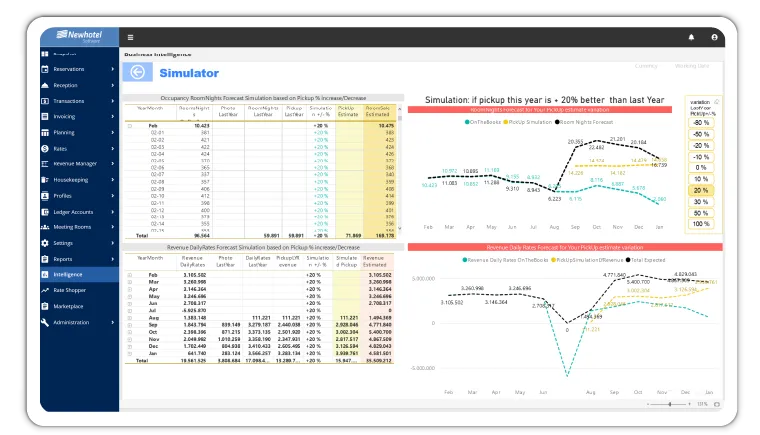Click the Total row in revenue table
Screen dimensions: 760x435
(259, 361)
